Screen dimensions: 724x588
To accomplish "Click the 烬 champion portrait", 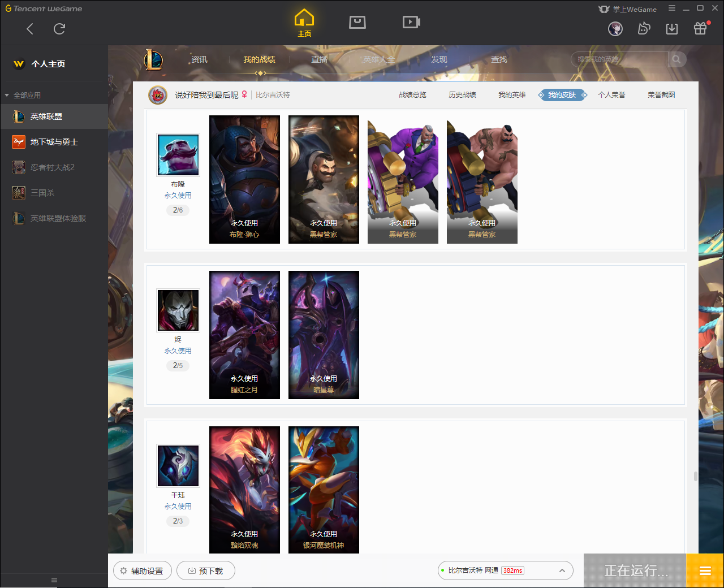I will 178,310.
